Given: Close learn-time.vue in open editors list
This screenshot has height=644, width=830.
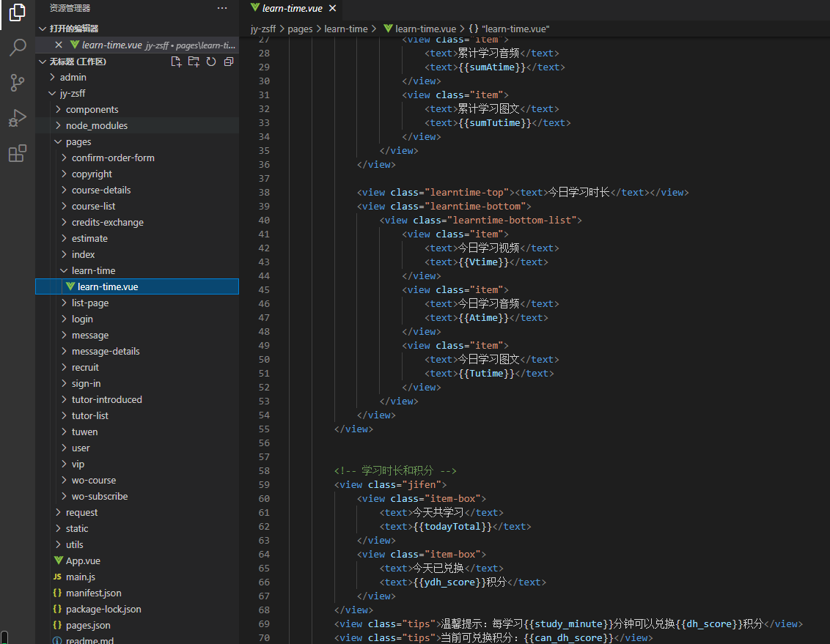Looking at the screenshot, I should (59, 45).
